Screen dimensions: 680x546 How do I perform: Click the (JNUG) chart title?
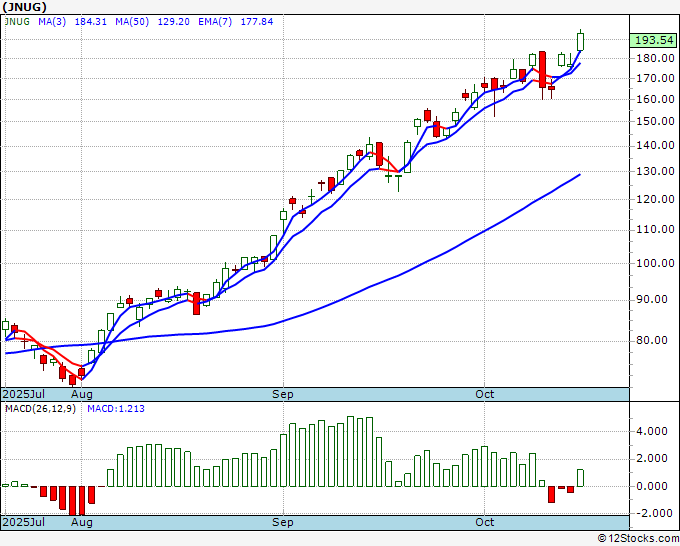[x=24, y=7]
